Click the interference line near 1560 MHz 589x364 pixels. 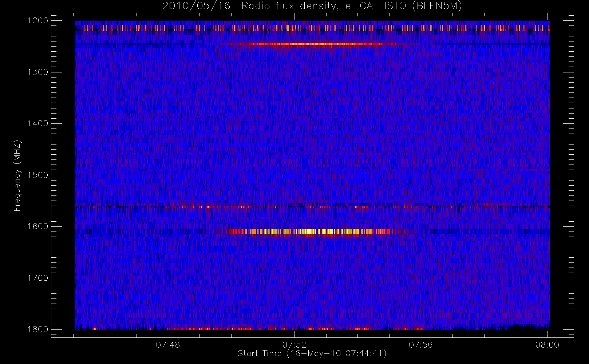coord(312,207)
